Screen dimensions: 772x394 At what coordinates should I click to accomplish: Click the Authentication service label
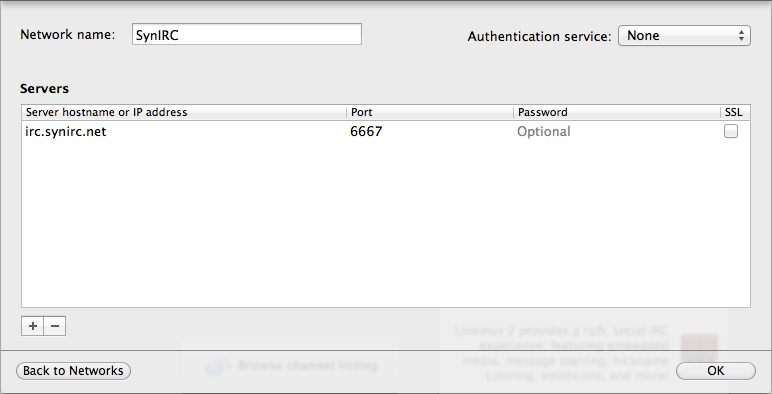[x=539, y=36]
